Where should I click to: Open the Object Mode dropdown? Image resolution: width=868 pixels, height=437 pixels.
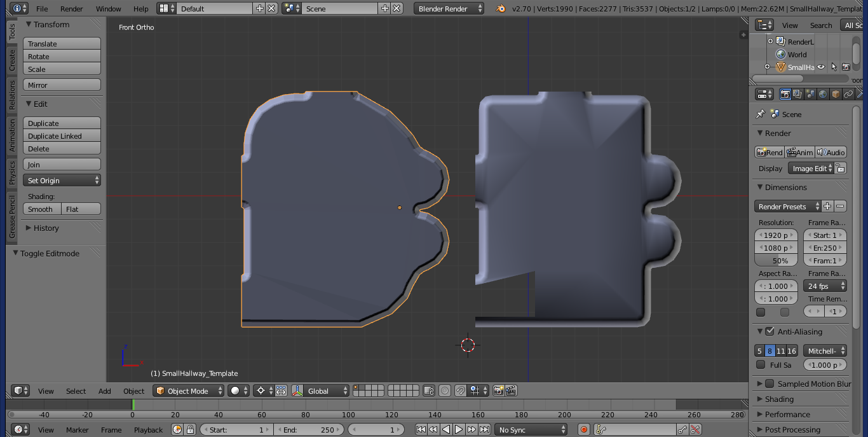(x=189, y=391)
